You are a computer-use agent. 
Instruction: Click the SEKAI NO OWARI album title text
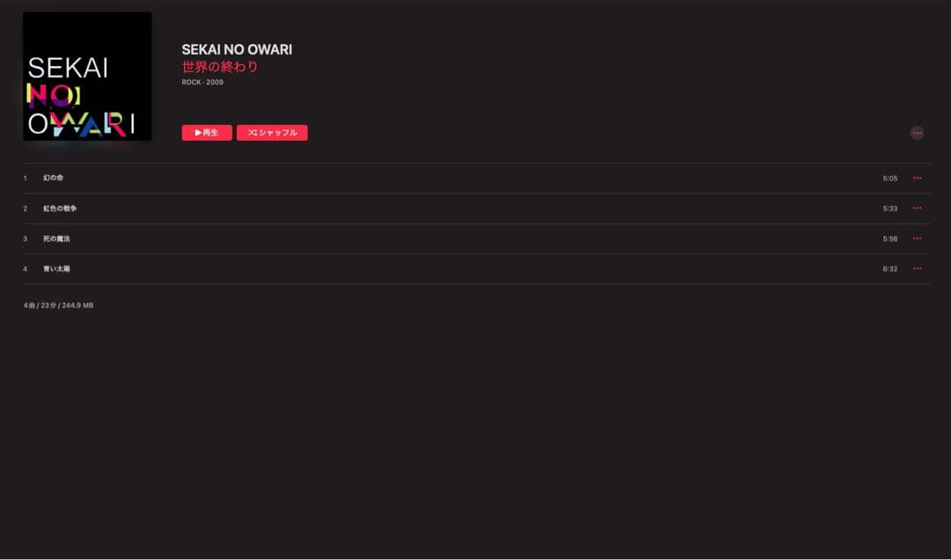(237, 49)
